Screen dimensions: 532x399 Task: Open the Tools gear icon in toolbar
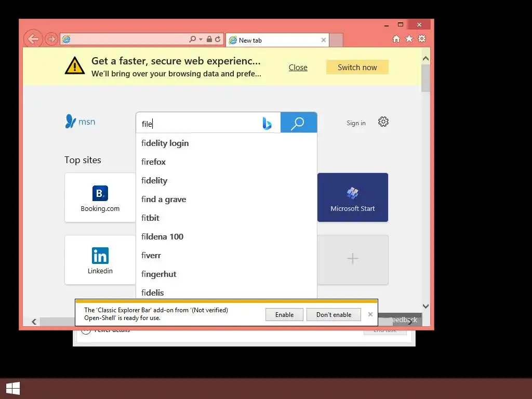pos(422,38)
